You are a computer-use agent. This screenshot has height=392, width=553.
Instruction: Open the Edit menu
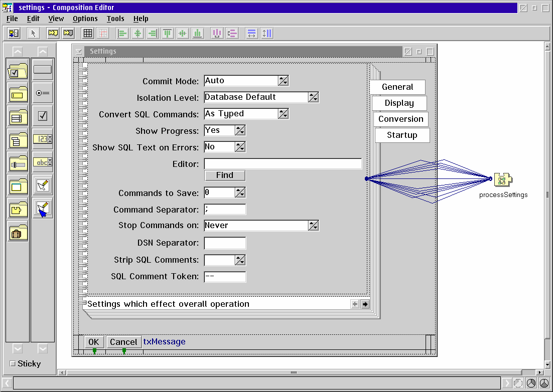point(33,19)
